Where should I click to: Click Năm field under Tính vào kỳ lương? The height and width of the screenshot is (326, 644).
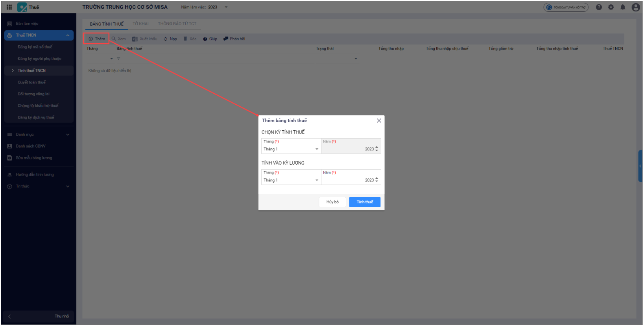351,177
